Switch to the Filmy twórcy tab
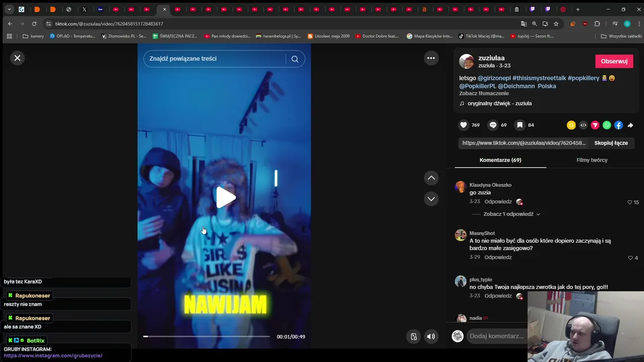The width and height of the screenshot is (644, 362). click(592, 160)
